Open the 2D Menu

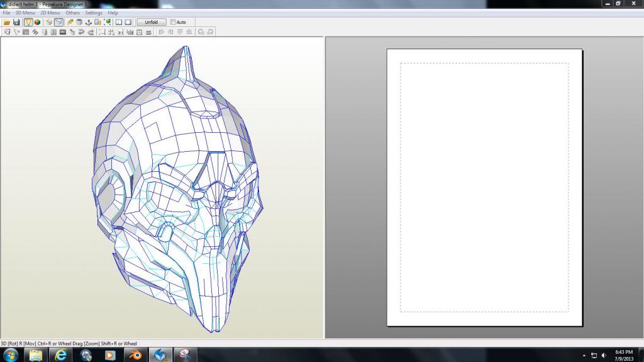point(50,13)
